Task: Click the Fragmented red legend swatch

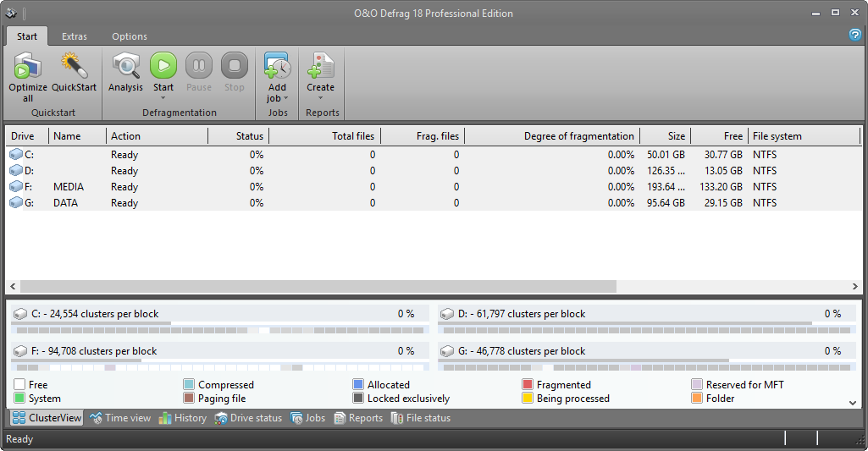Action: coord(528,384)
